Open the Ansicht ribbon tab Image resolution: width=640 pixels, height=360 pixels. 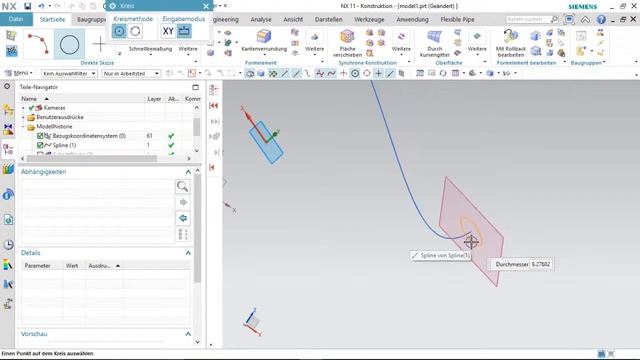[x=293, y=19]
